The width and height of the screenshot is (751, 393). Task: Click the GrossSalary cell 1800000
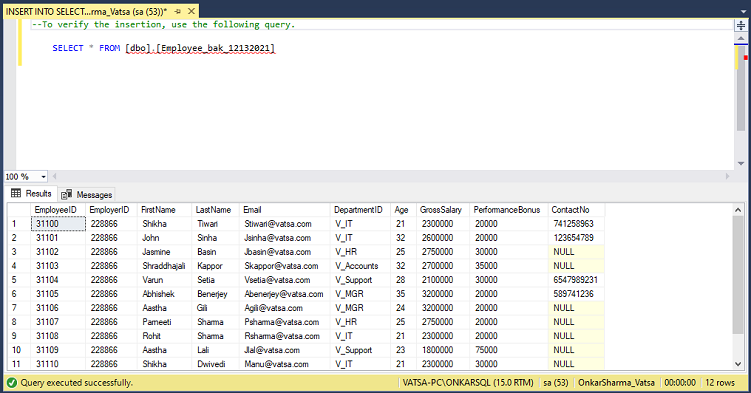443,350
